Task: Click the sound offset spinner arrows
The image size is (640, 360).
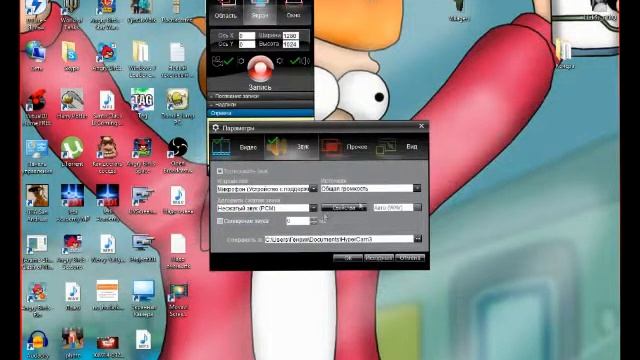Action: pos(313,221)
